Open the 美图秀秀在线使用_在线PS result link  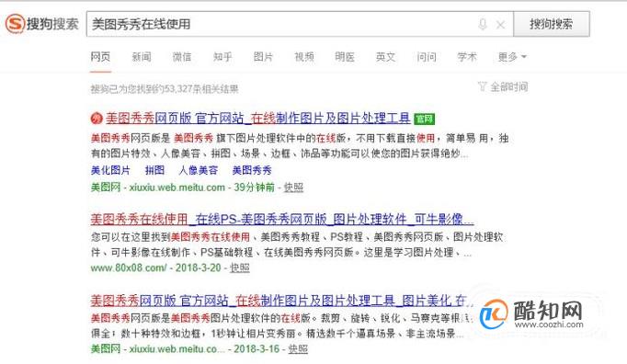point(282,219)
